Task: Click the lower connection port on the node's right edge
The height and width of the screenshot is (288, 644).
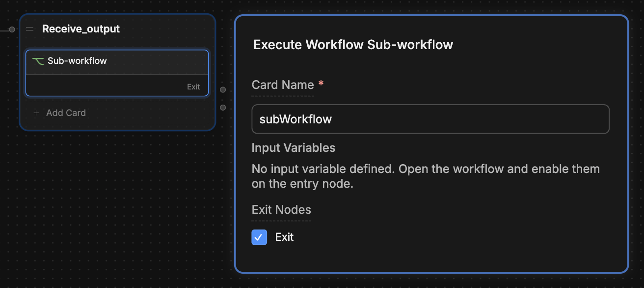Action: 222,107
